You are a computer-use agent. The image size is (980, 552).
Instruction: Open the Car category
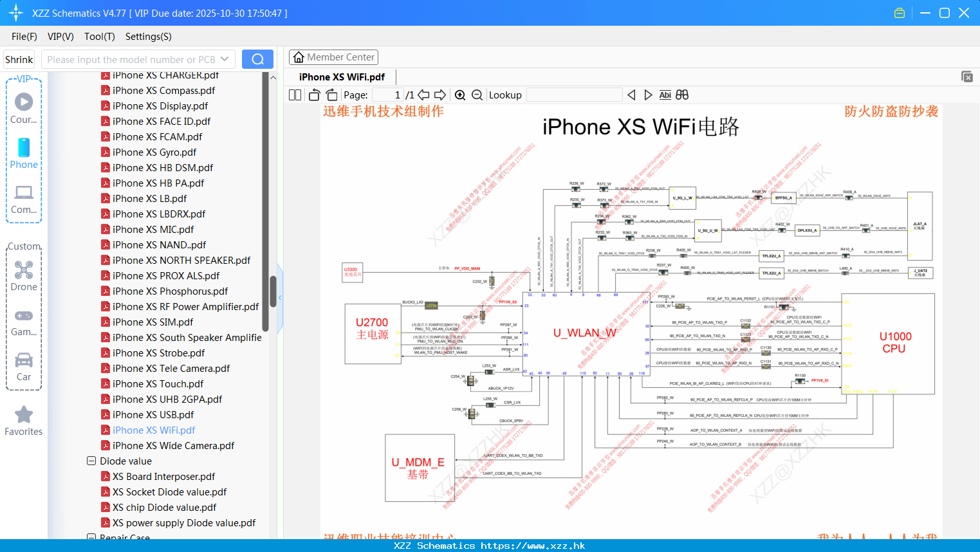pos(24,360)
